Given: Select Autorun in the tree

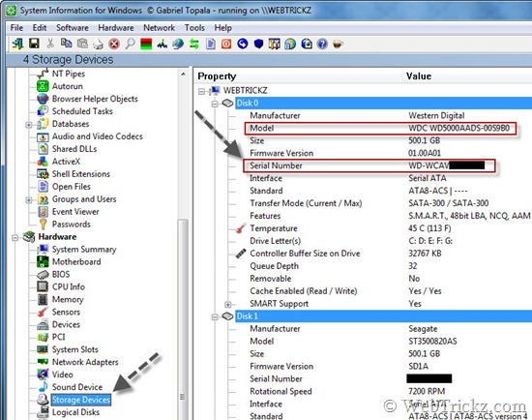Looking at the screenshot, I should pos(67,86).
